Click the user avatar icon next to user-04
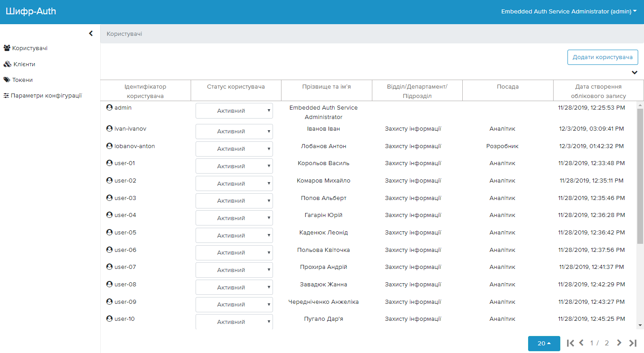 (109, 215)
